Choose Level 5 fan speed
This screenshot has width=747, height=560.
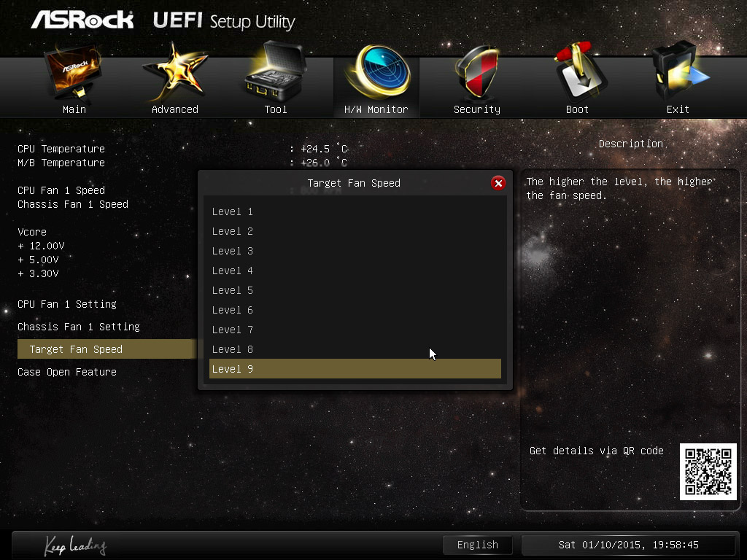pyautogui.click(x=355, y=290)
